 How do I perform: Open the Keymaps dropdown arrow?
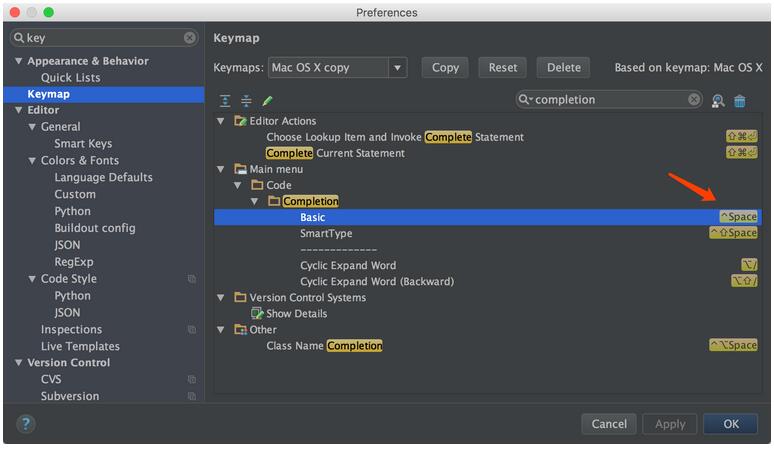pyautogui.click(x=397, y=68)
